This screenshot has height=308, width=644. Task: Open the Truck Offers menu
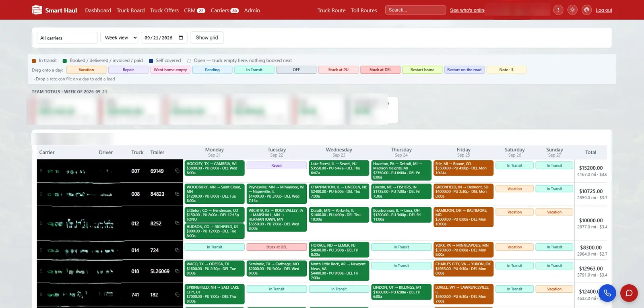pyautogui.click(x=164, y=10)
